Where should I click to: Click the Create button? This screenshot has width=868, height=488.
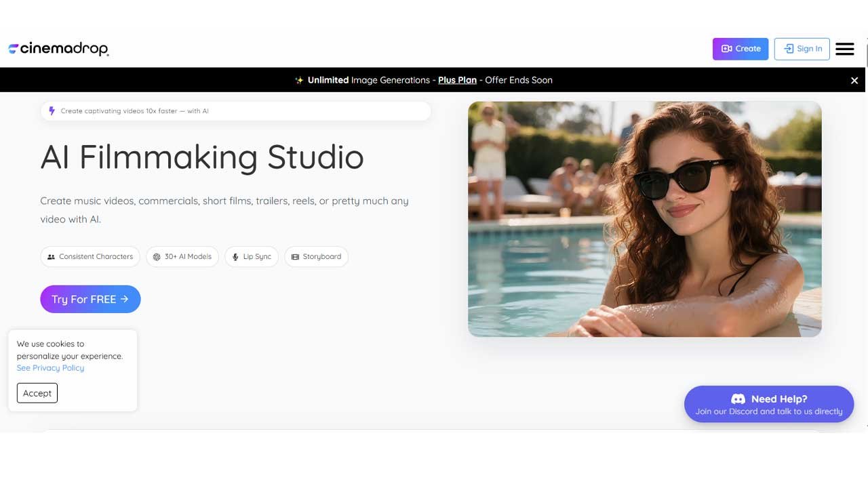pos(740,49)
